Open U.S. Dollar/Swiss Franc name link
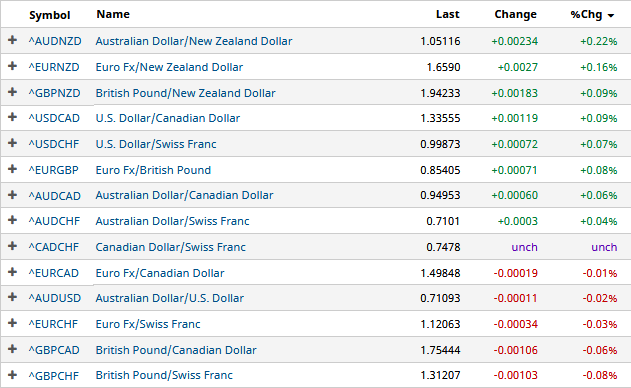631x388 pixels. [156, 144]
